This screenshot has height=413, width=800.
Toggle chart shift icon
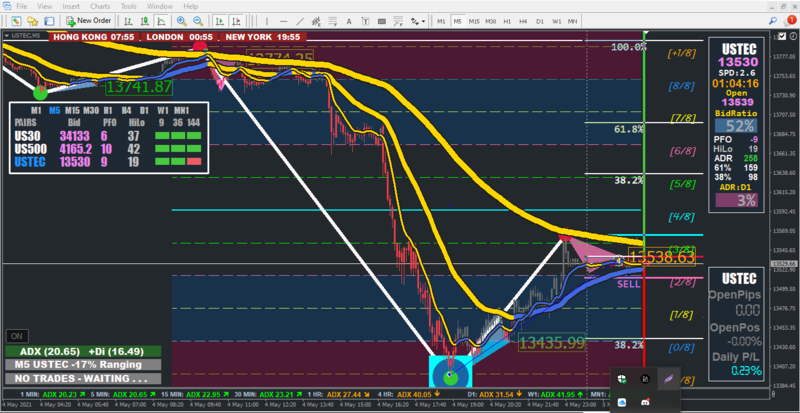point(236,21)
